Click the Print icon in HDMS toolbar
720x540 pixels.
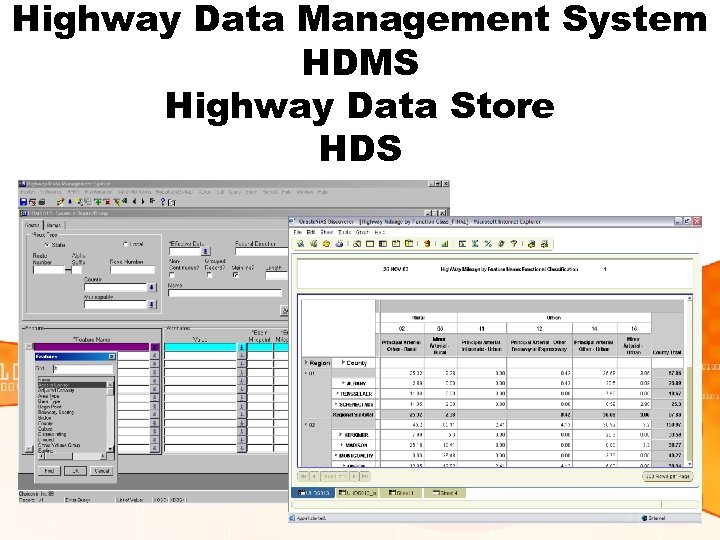tap(42, 202)
